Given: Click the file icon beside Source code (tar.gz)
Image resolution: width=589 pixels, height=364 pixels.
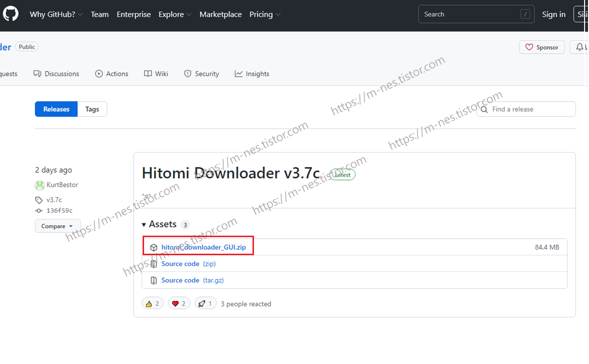Looking at the screenshot, I should coord(154,281).
